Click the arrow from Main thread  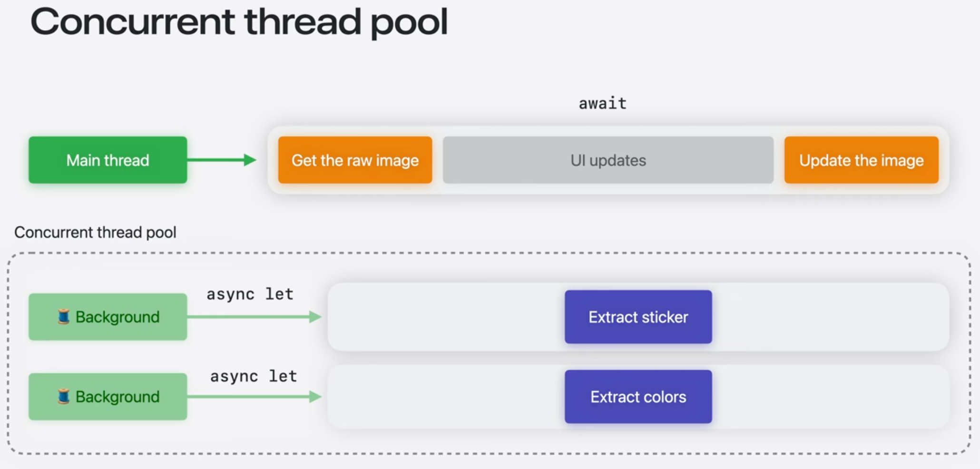[x=222, y=160]
